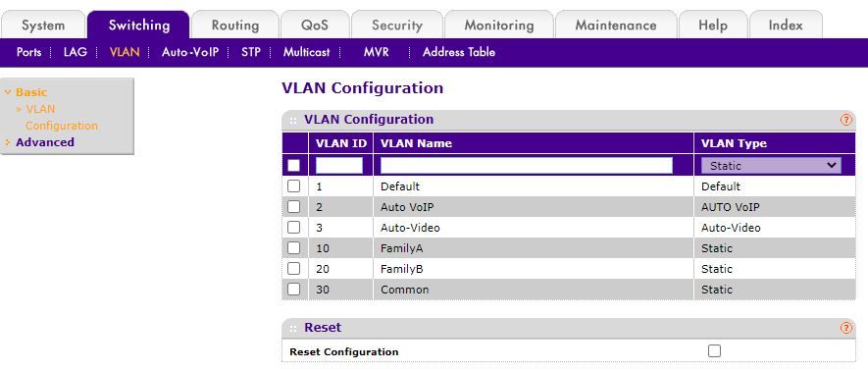Viewport: 868px width, 371px height.
Task: Go to the Monitoring tab
Action: pos(499,25)
